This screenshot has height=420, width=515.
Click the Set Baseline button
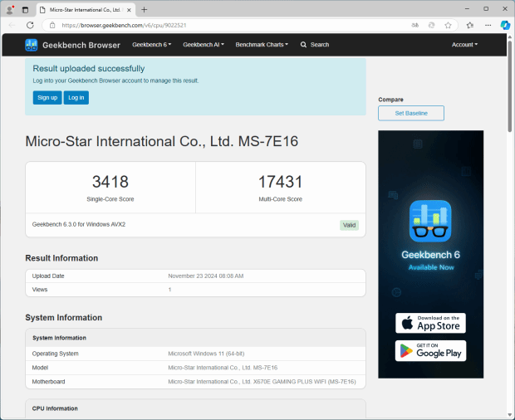411,113
